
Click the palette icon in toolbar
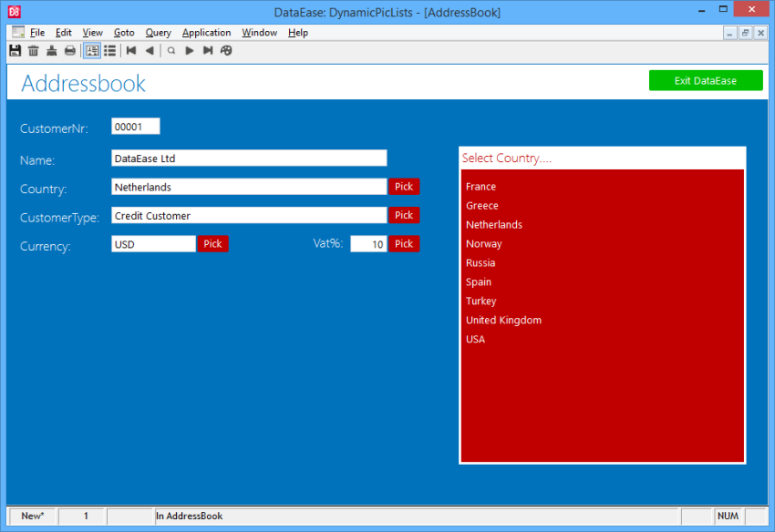[226, 50]
